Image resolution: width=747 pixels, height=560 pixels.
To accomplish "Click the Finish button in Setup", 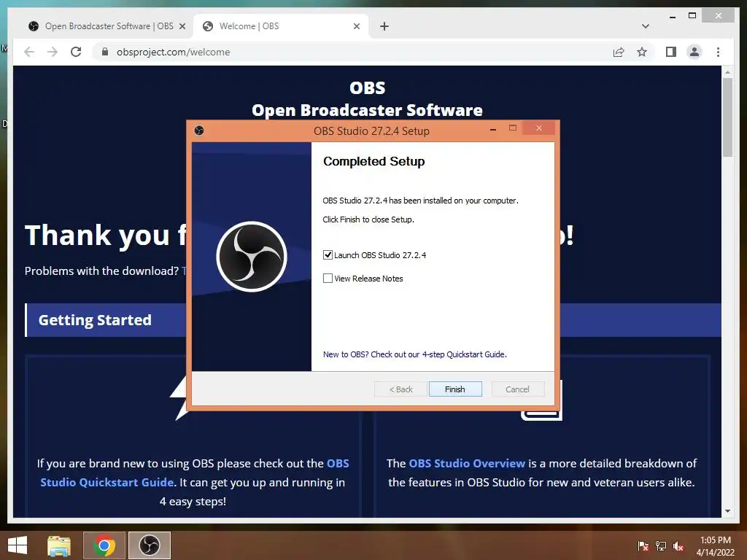I will pyautogui.click(x=455, y=389).
